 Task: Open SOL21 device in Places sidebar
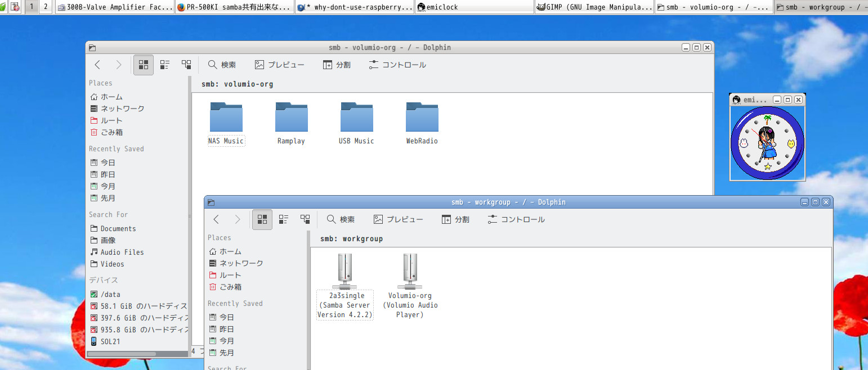[x=110, y=341]
